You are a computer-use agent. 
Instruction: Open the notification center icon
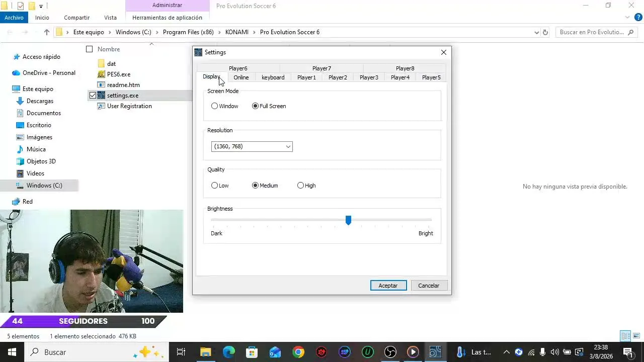coord(628,352)
